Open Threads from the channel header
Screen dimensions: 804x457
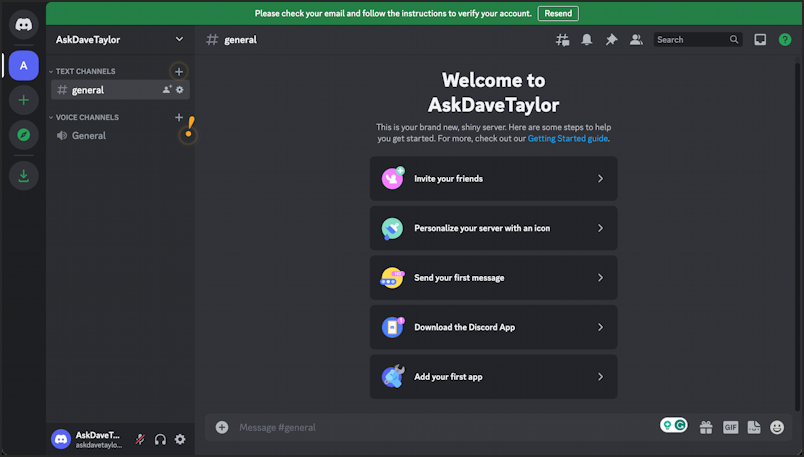[562, 39]
